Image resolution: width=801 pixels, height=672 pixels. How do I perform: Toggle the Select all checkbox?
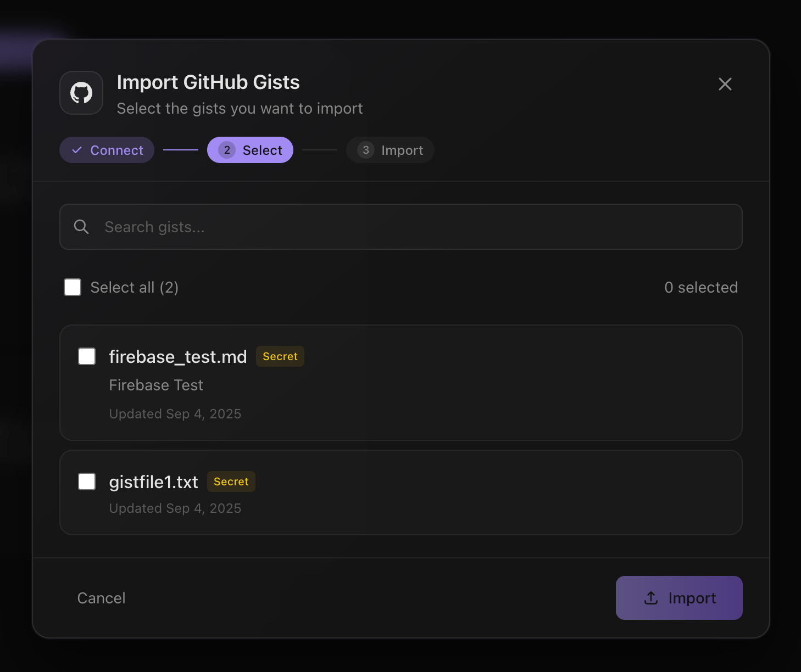(x=72, y=287)
